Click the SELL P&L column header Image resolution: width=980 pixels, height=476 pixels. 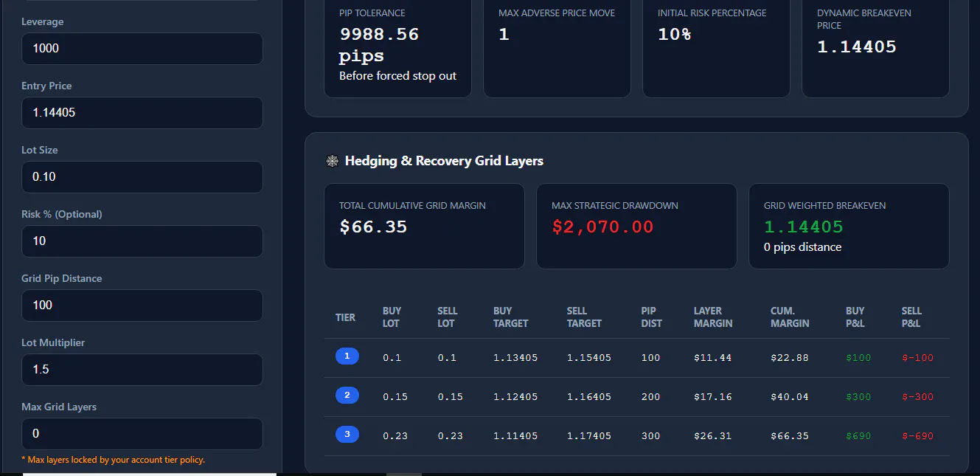pos(911,317)
